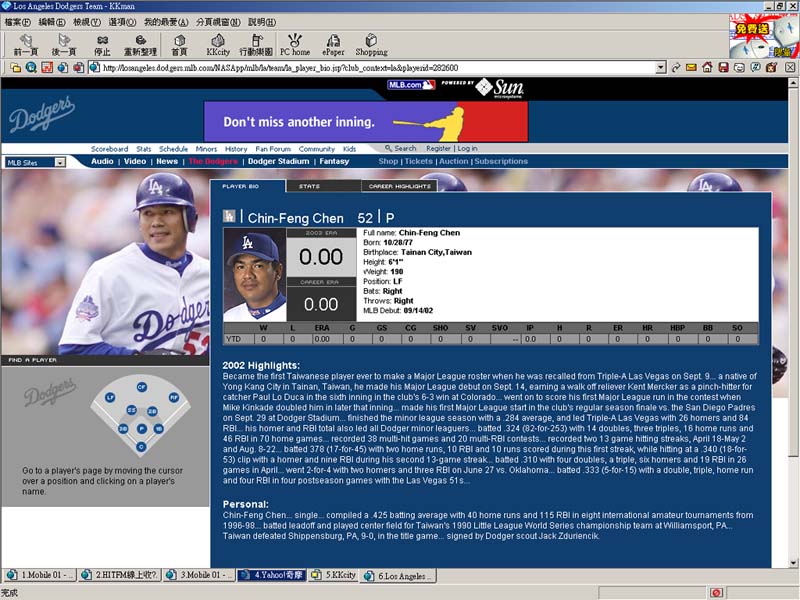Open the 分頁視窗(N) menu
The height and width of the screenshot is (600, 800).
218,22
